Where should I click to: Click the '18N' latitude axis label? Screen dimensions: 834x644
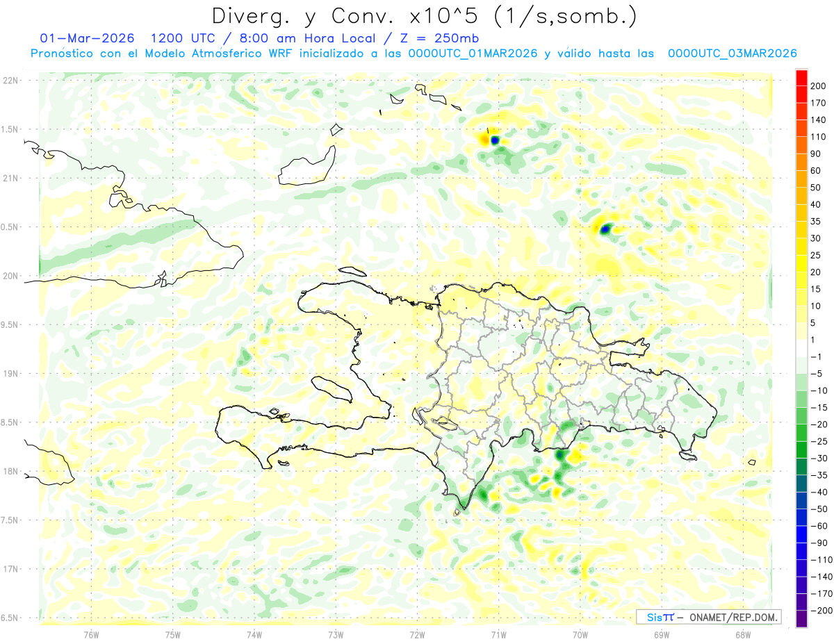10,471
